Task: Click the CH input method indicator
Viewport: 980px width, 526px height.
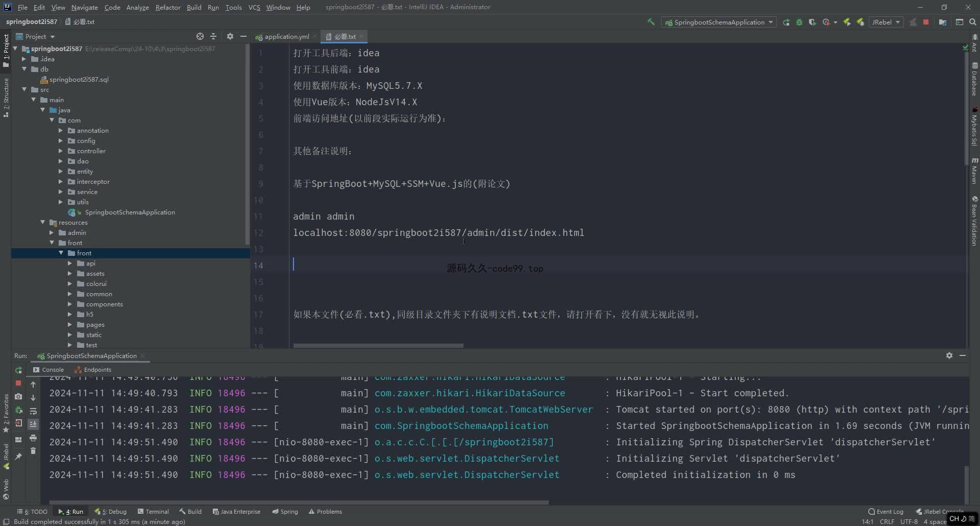Action: click(954, 518)
